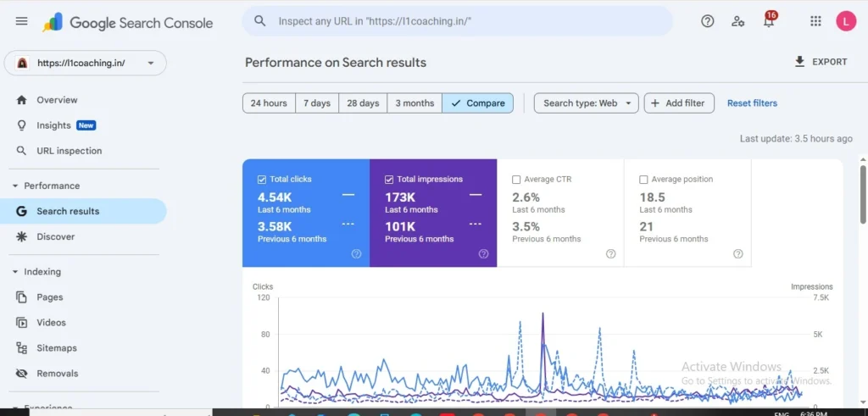Open the Google apps grid
Image resolution: width=868 pixels, height=416 pixels.
tap(815, 21)
